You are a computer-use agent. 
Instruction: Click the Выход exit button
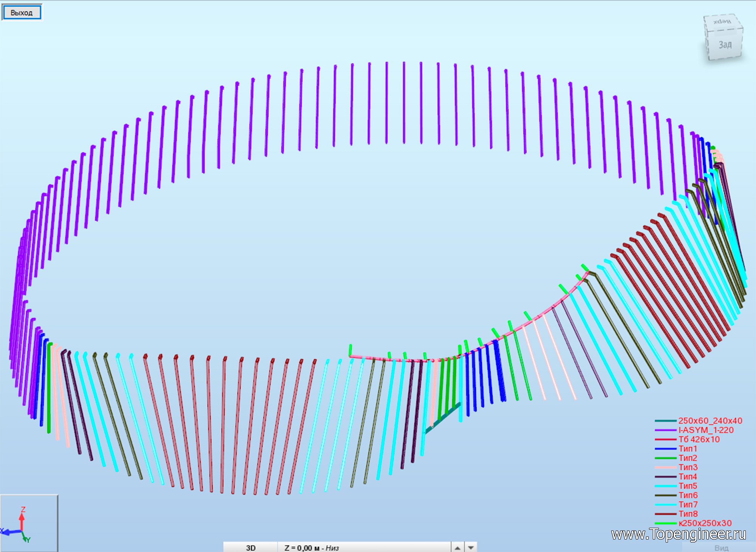[x=22, y=12]
